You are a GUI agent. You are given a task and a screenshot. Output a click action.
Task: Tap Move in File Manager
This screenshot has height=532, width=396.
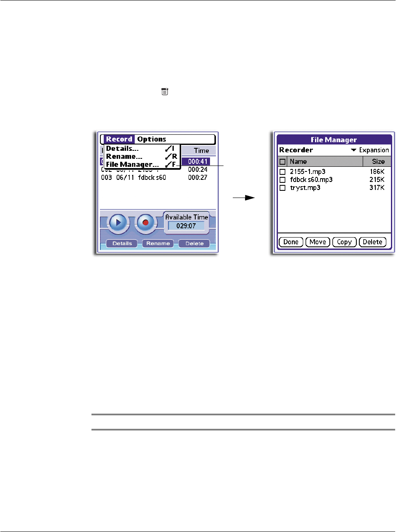click(x=318, y=242)
